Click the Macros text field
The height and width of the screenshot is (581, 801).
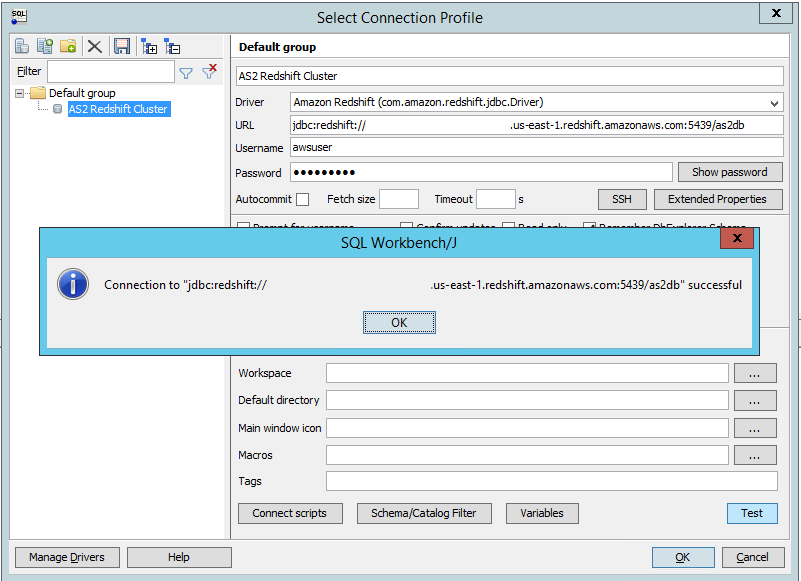pos(527,455)
